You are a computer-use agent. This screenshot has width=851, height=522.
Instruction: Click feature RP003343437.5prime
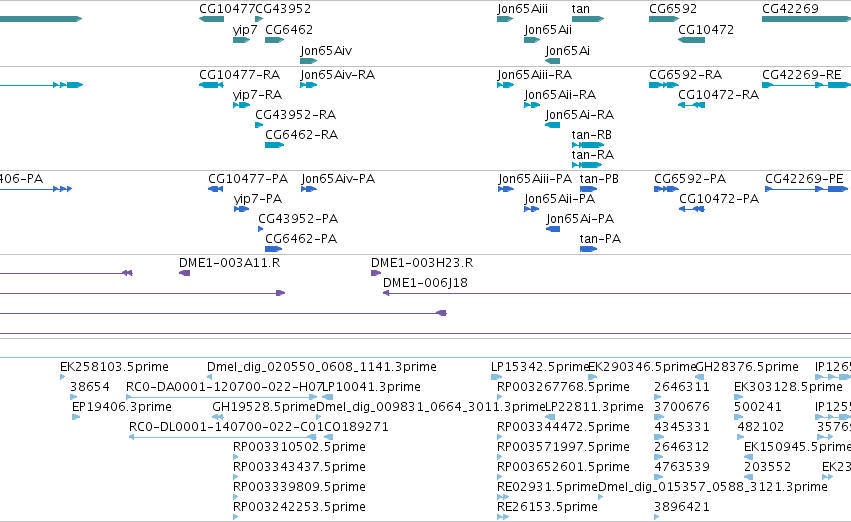pos(299,467)
